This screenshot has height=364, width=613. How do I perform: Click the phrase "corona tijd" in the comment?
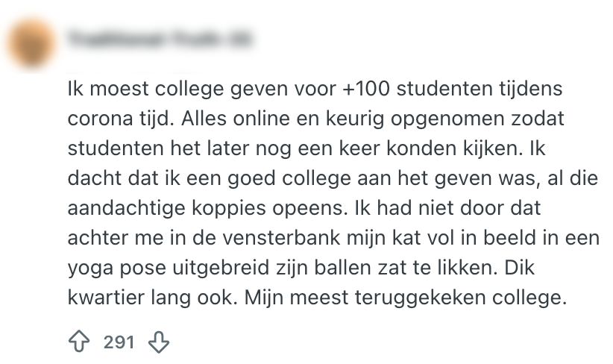(x=120, y=119)
